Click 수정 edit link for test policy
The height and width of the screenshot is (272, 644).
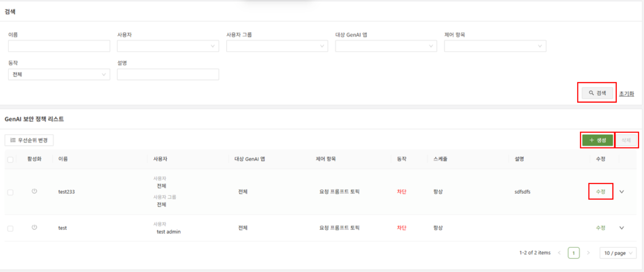(x=600, y=227)
